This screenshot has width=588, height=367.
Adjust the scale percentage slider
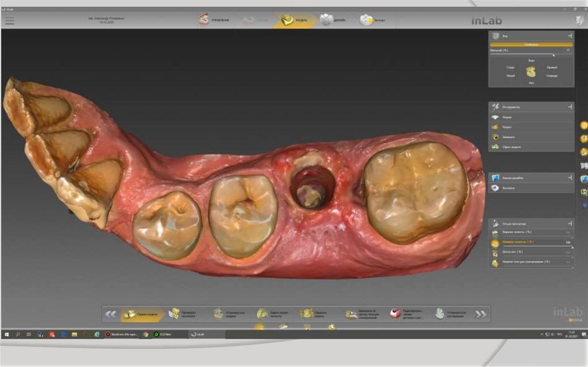(554, 55)
